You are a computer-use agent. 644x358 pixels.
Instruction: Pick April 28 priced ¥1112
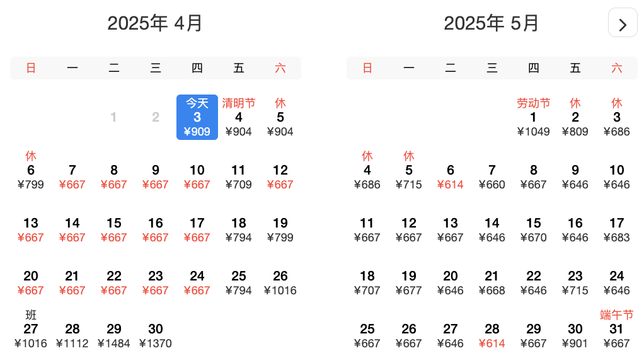(x=72, y=336)
